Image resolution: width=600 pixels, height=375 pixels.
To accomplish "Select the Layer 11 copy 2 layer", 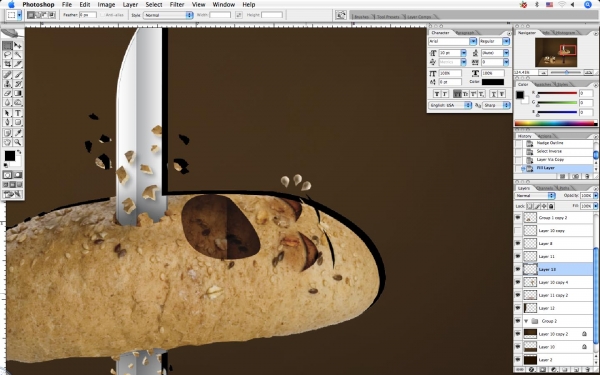I will 557,295.
